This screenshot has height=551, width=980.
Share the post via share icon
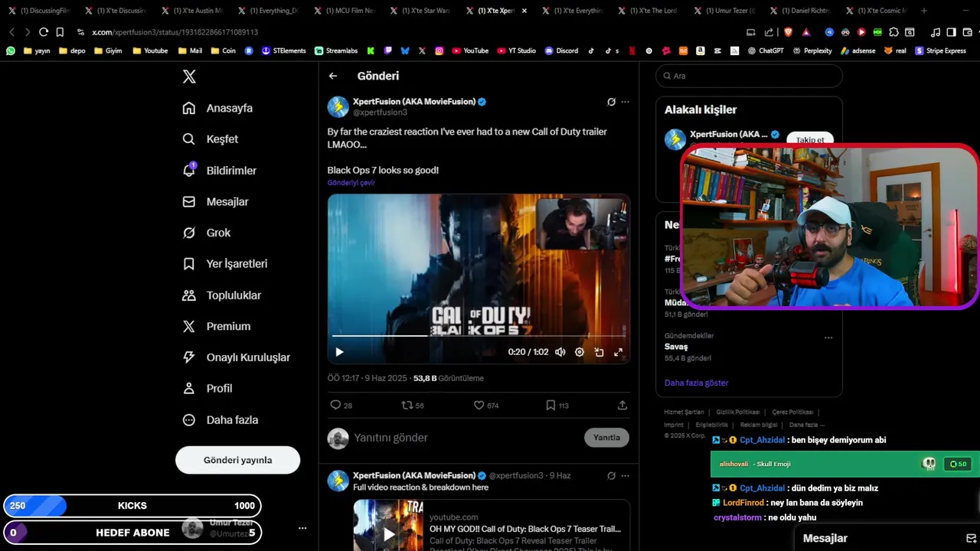click(x=622, y=406)
